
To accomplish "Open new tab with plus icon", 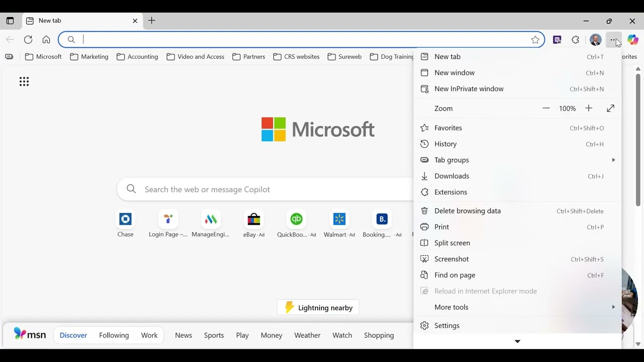I will (151, 21).
